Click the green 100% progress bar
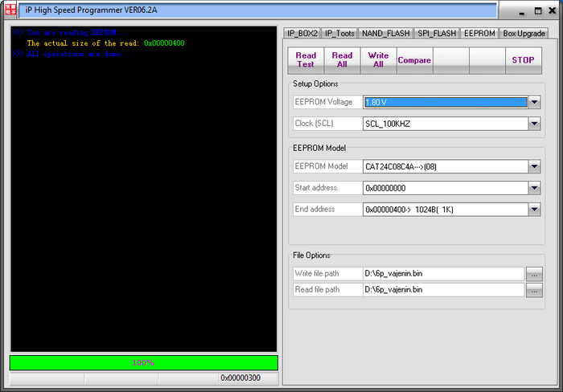Viewport: 563px width, 392px height. click(143, 362)
